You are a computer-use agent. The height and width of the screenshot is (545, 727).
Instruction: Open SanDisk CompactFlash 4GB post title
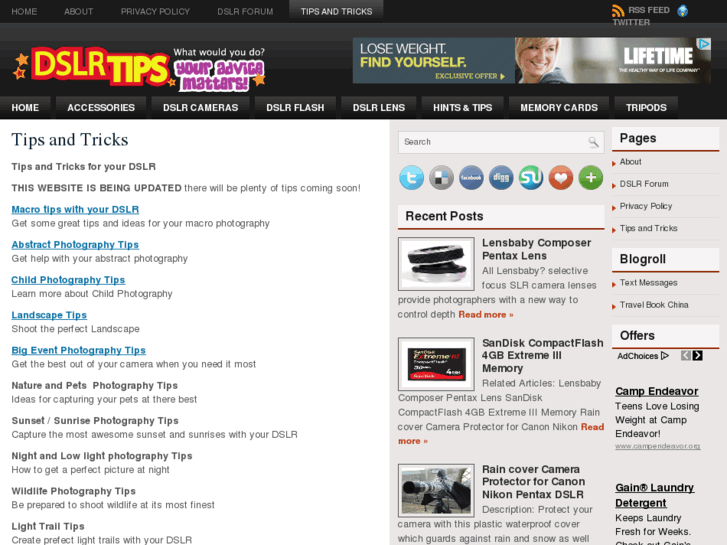pyautogui.click(x=542, y=356)
